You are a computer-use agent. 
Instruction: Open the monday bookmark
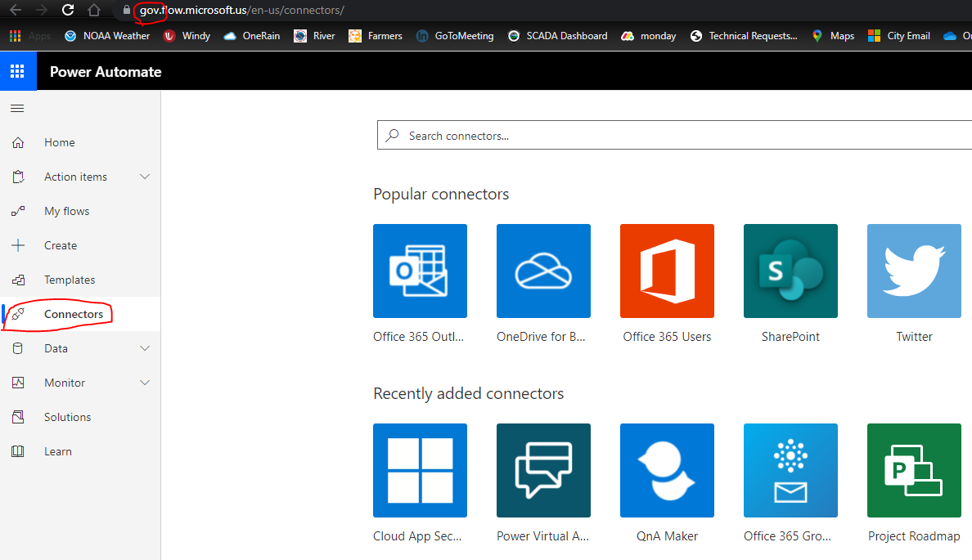click(x=649, y=36)
